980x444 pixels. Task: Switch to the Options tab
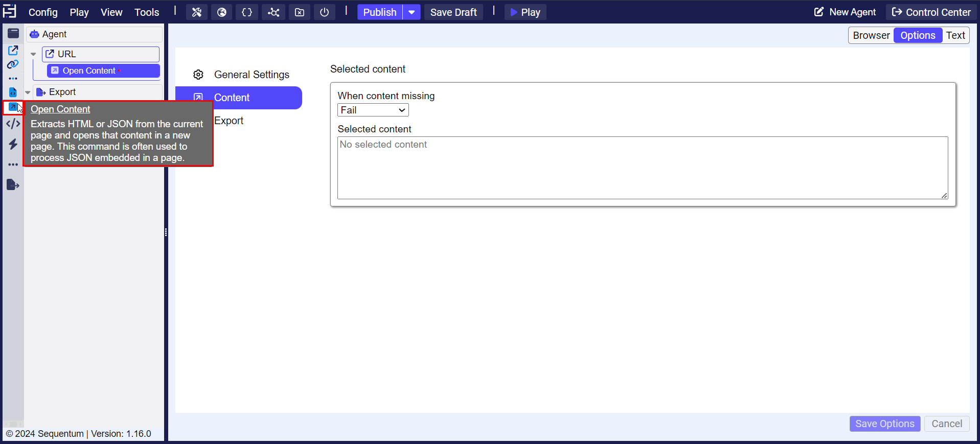(918, 35)
